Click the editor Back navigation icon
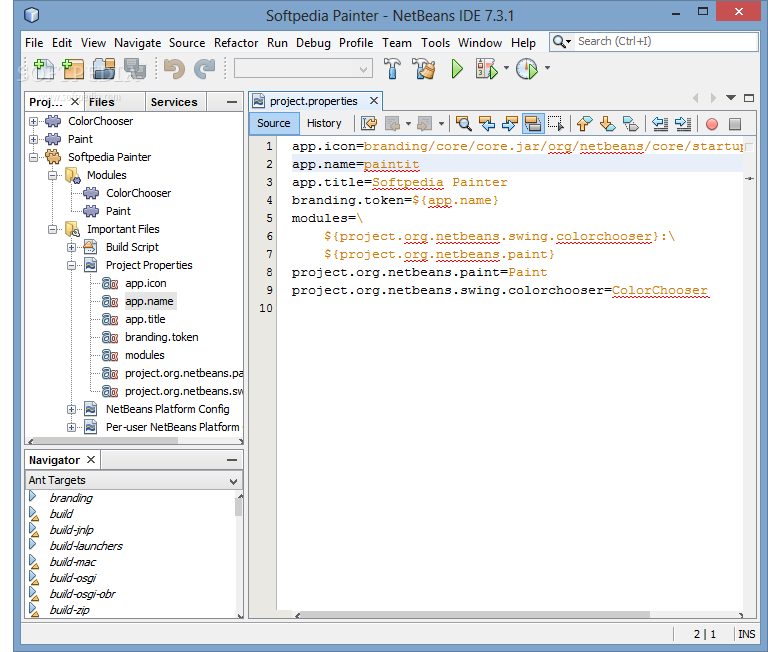Viewport: 768px width, 652px height. pos(392,123)
